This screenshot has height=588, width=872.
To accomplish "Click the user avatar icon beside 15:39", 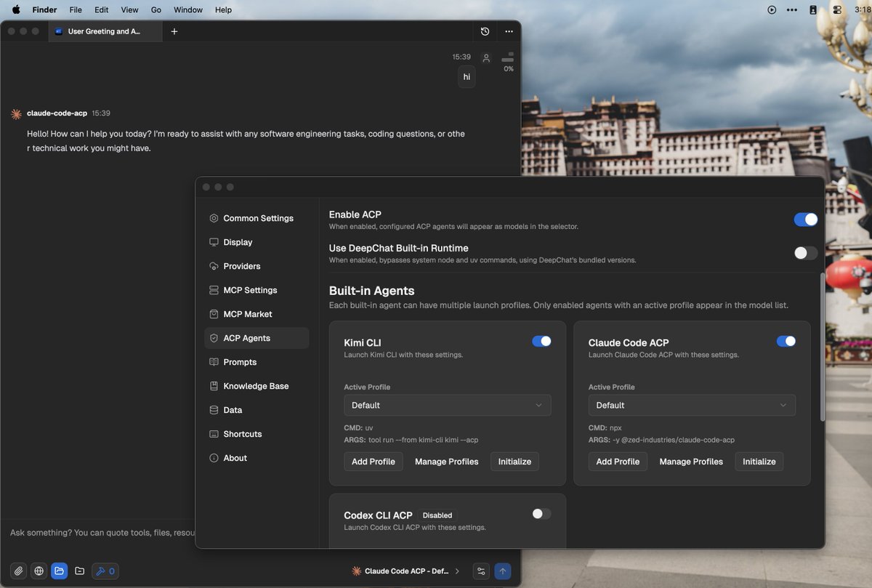I will tap(486, 58).
